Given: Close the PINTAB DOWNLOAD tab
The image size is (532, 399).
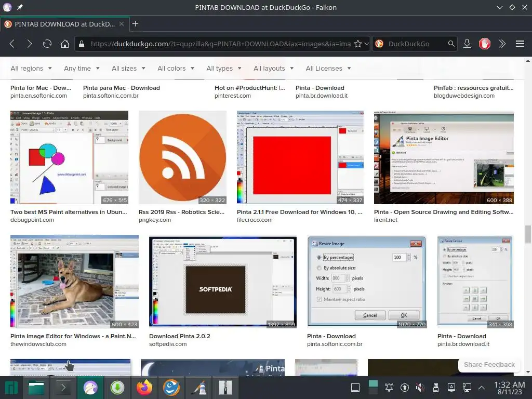Looking at the screenshot, I should [122, 24].
